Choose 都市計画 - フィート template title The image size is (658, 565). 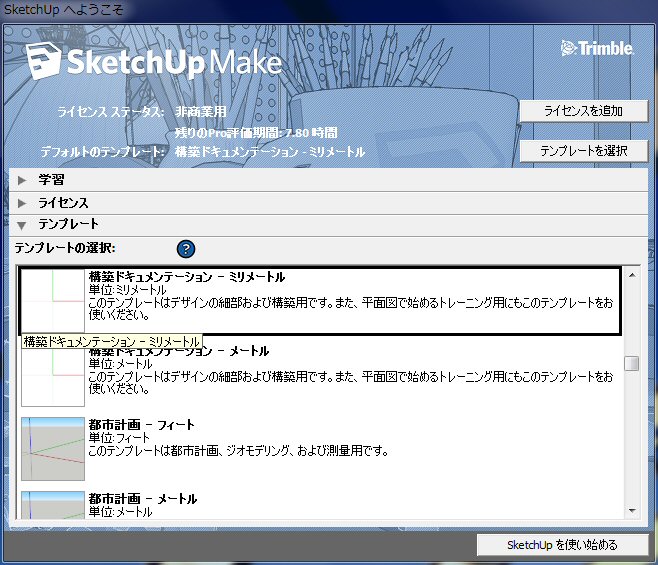(x=141, y=425)
